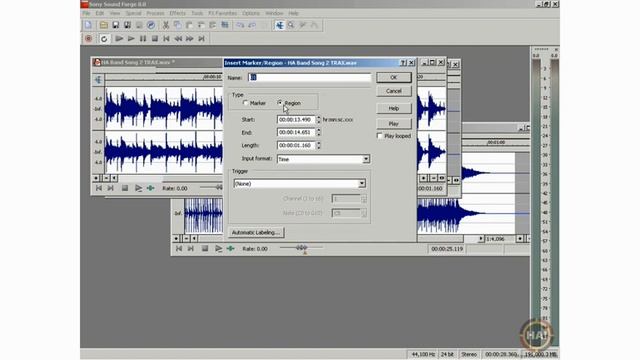
Task: Open the Process menu
Action: point(155,13)
